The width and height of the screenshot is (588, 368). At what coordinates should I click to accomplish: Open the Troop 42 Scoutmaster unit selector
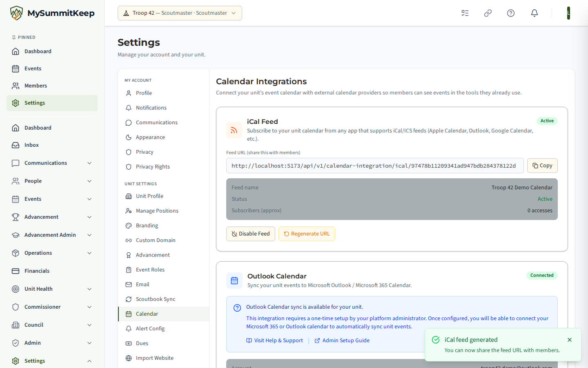click(x=180, y=13)
